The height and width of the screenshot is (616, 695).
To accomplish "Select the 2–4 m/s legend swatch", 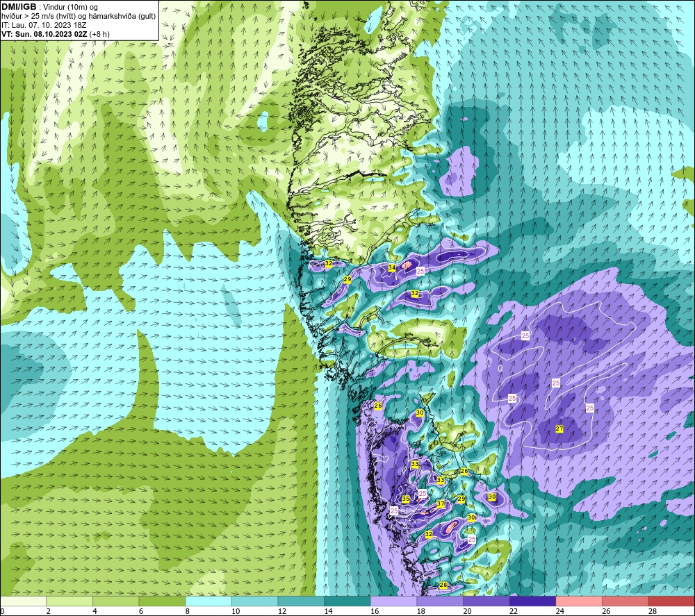I will 69,601.
